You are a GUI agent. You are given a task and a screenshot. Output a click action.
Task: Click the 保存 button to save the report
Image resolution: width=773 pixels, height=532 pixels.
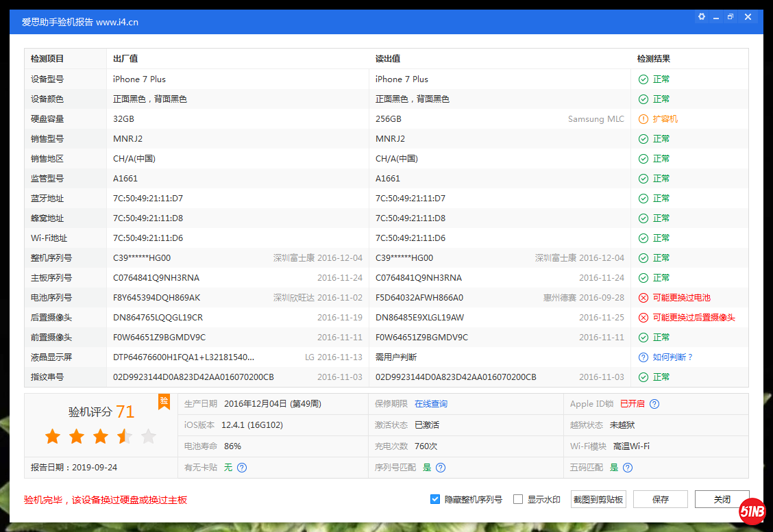[660, 499]
